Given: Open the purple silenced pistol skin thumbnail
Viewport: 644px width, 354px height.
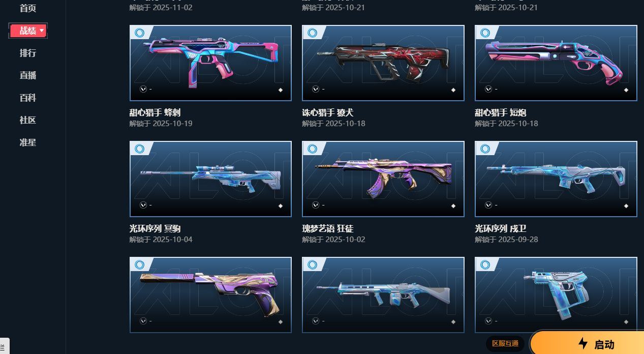Looking at the screenshot, I should (x=210, y=295).
